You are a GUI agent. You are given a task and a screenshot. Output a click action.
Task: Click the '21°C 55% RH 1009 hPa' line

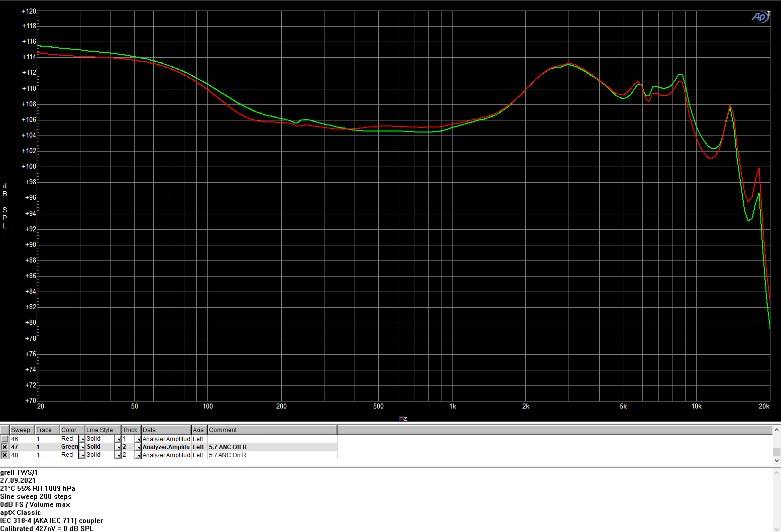(x=38, y=488)
